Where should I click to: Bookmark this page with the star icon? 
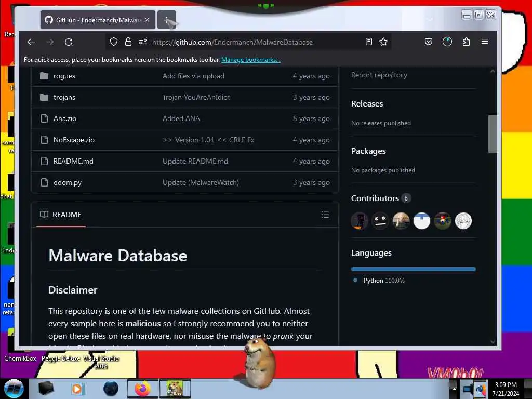[383, 42]
